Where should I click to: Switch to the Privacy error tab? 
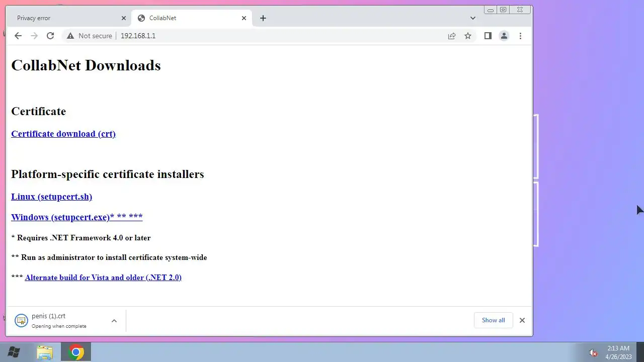69,18
